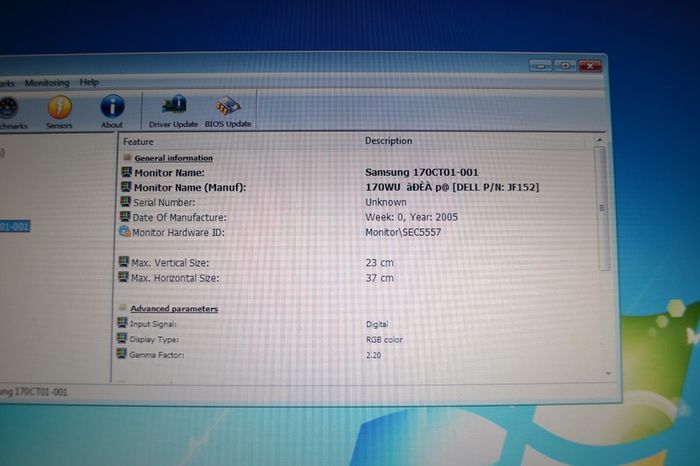This screenshot has width=700, height=466.
Task: Select the value containing 'DELL P/N: JF152'
Action: point(452,187)
